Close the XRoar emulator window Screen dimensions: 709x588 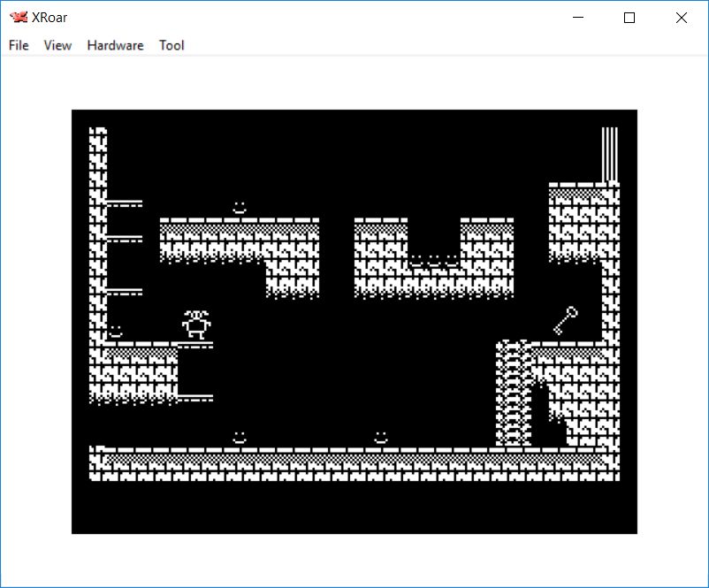[x=681, y=18]
